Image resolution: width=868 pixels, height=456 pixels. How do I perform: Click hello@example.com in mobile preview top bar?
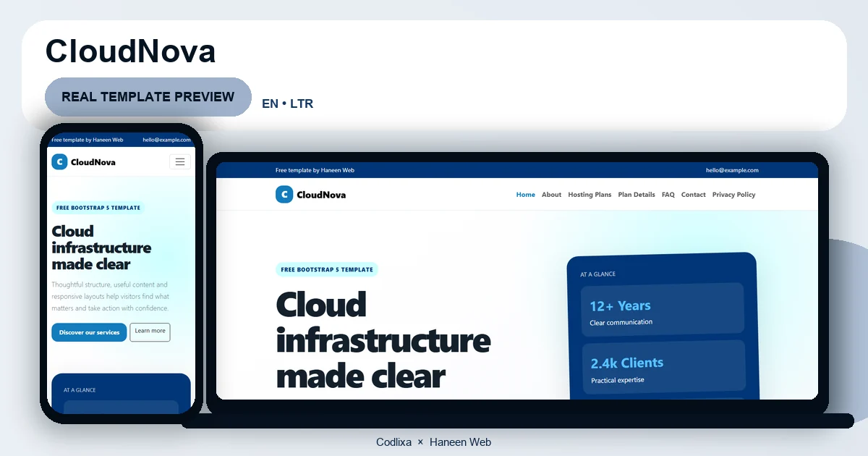[x=166, y=140]
